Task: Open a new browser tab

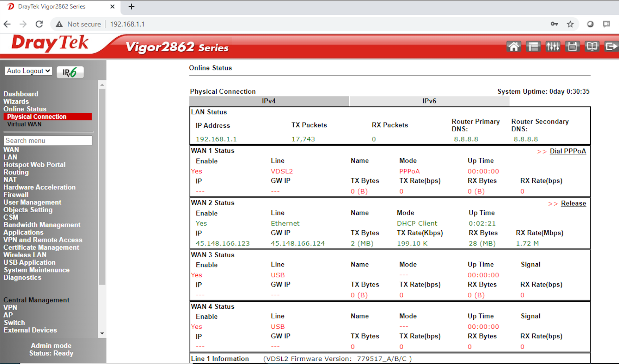Action: (131, 7)
